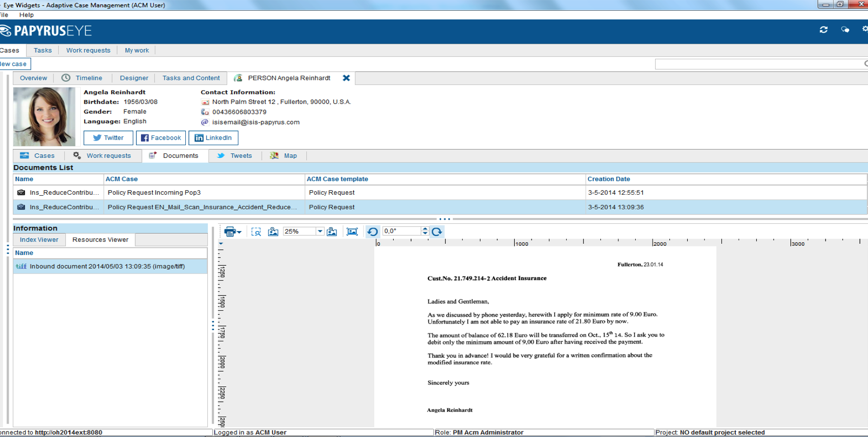This screenshot has width=868, height=437.
Task: Zoom out the document image
Action: 273,232
